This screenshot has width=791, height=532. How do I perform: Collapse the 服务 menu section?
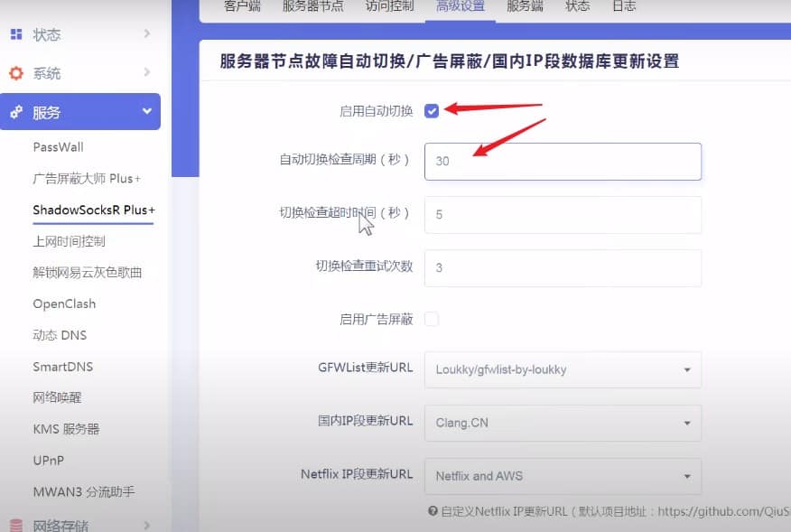(146, 112)
